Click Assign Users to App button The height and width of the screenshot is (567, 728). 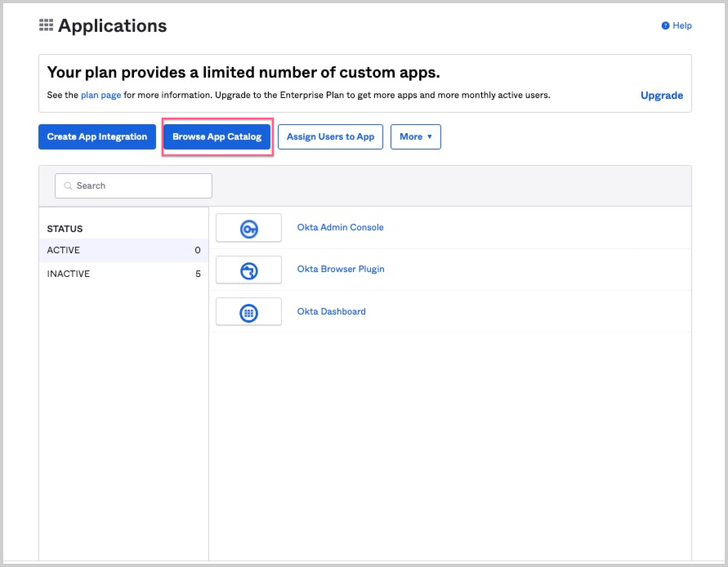point(330,137)
